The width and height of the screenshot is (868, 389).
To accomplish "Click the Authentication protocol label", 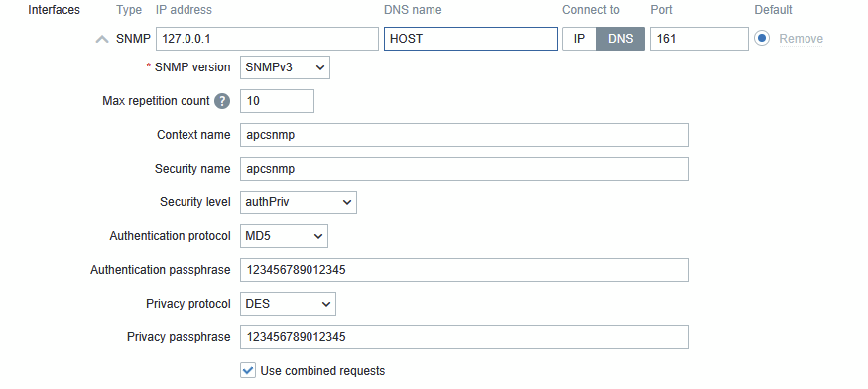I will (170, 236).
